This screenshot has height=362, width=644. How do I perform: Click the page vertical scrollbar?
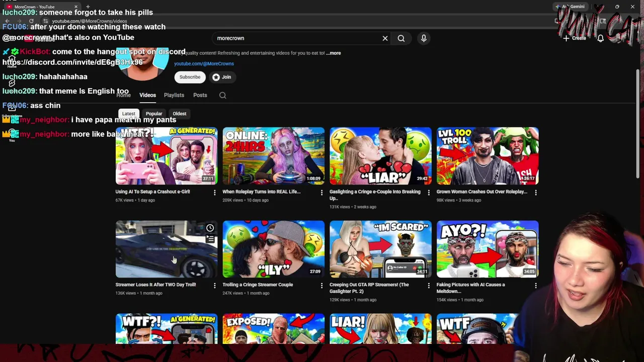638,123
